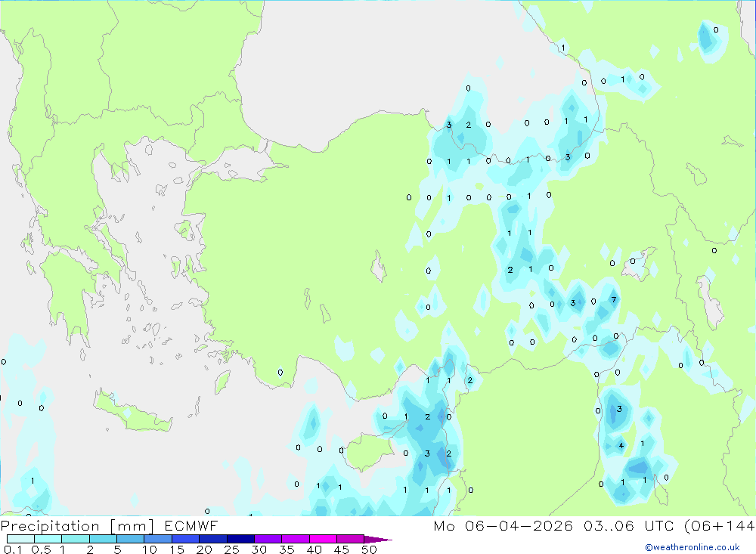Click the '10' legend scale label
The image size is (756, 554).
tap(150, 549)
